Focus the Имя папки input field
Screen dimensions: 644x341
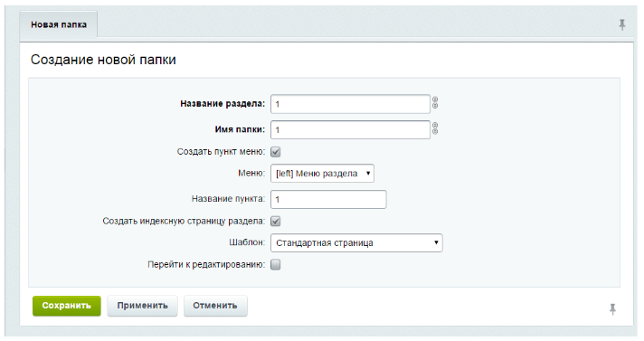click(x=350, y=130)
